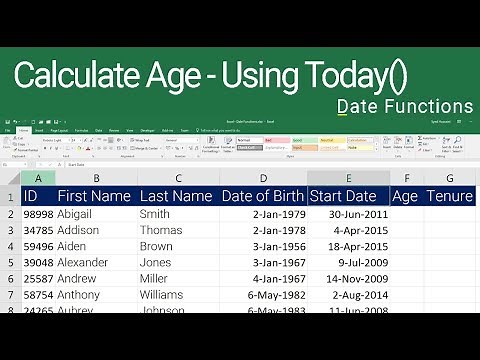Switch to the Data tab
Screen dimensions: 480x360
point(99,131)
